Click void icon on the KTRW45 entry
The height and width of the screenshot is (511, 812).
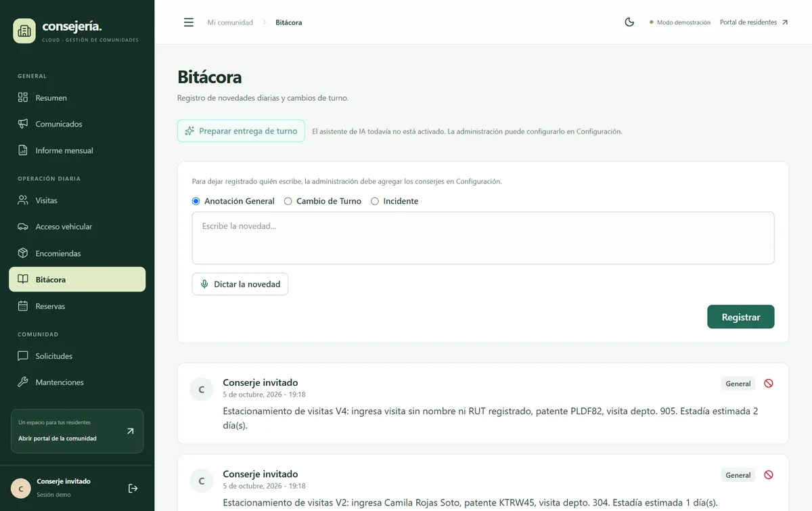(769, 475)
